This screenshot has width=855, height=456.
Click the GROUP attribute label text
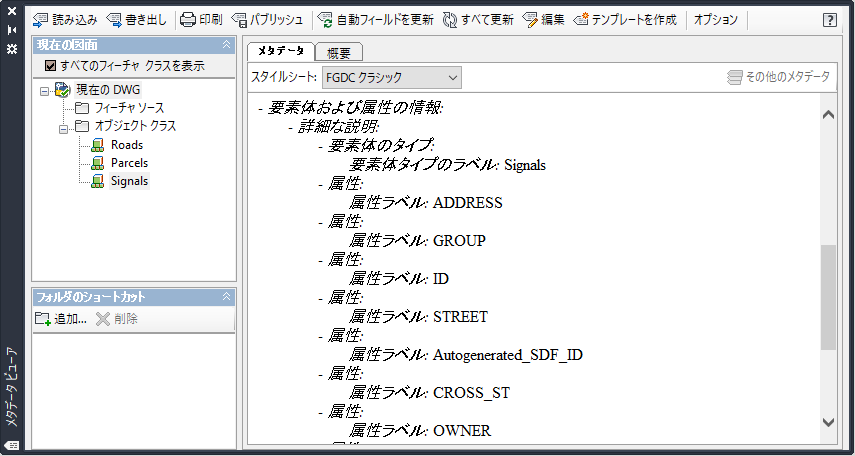coord(459,241)
